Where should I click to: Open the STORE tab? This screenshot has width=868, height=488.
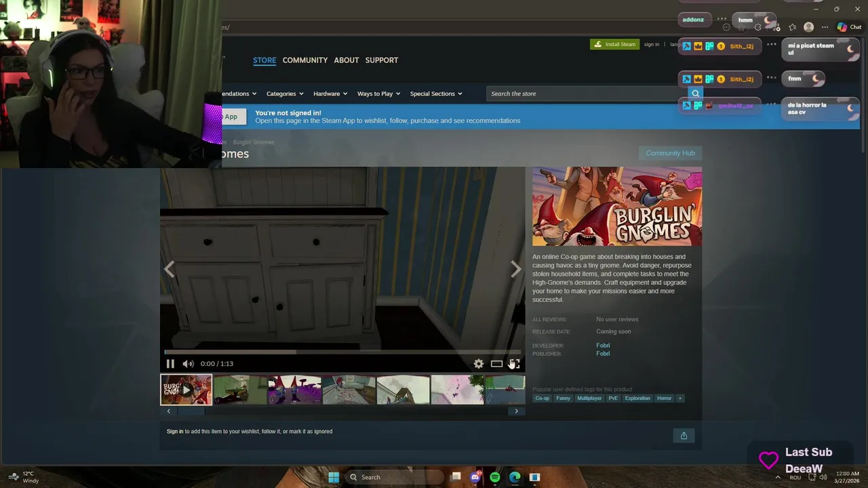(x=264, y=60)
